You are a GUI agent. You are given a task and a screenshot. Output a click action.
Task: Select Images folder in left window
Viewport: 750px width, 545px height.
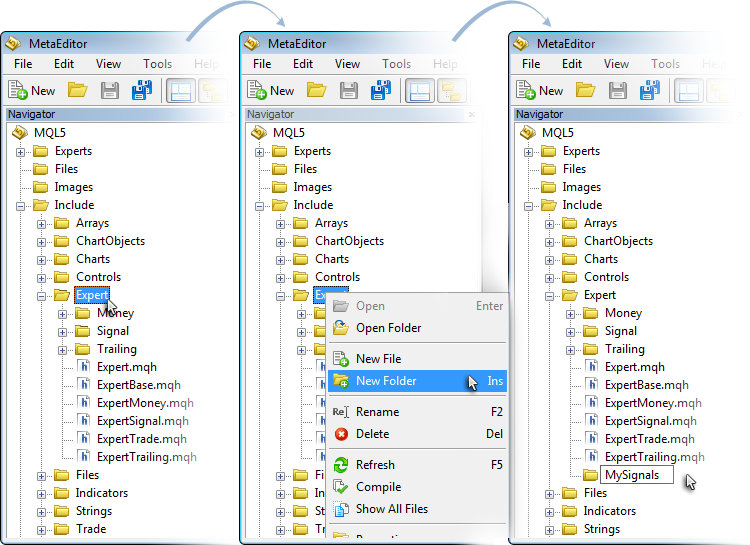[x=73, y=187]
